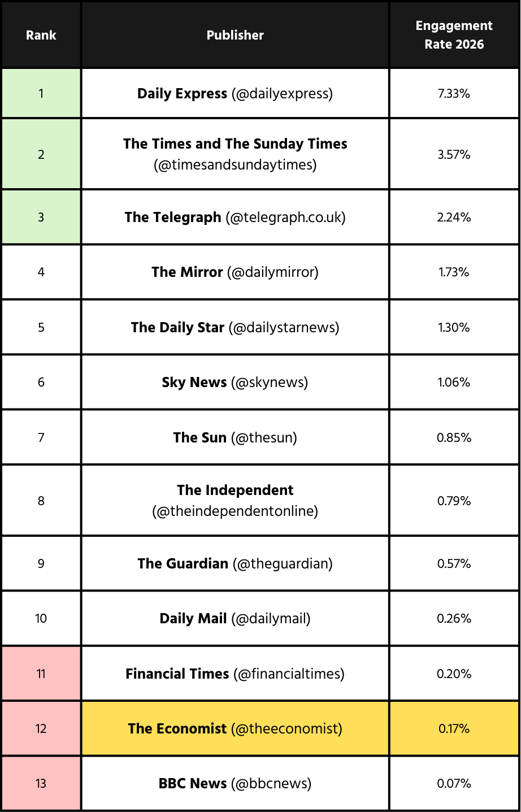Click The Mirror @dailymirror entry

pyautogui.click(x=235, y=272)
